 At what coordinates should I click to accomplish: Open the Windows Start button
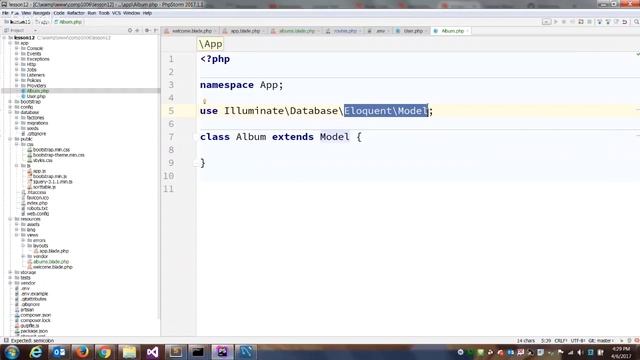point(11,352)
